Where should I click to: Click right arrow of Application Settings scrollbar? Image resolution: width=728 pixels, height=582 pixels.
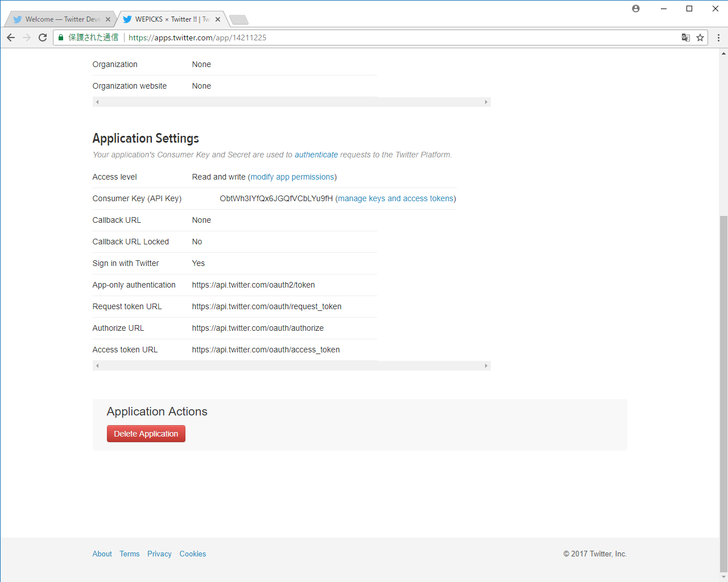(x=486, y=366)
